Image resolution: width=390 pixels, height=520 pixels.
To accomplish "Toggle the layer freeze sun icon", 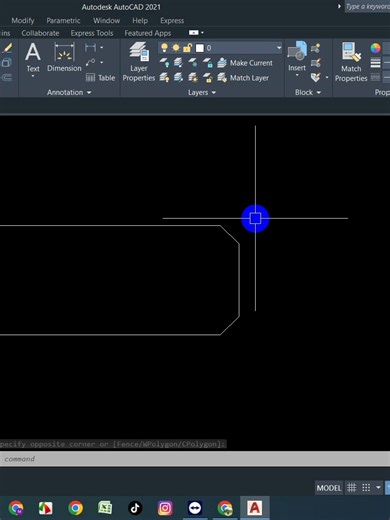I will pyautogui.click(x=176, y=48).
